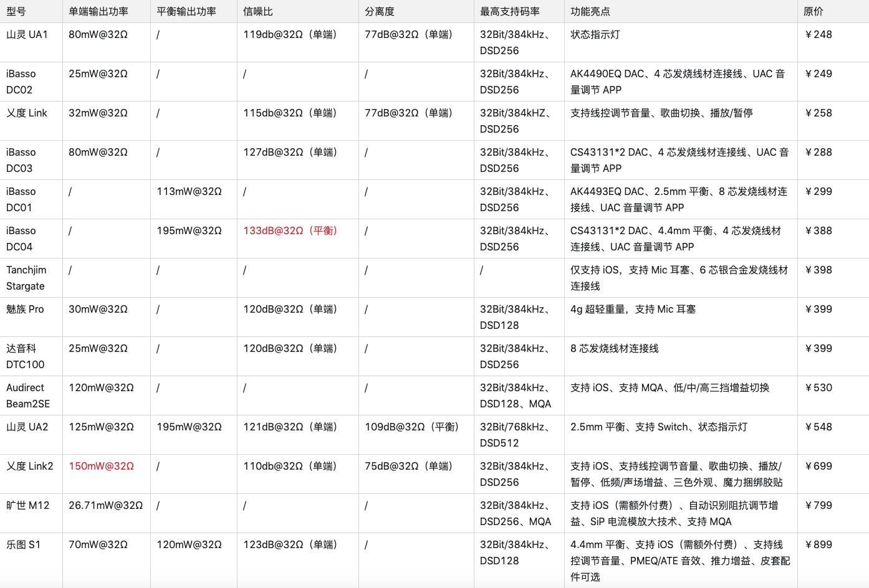Viewport: 869px width, 588px height.
Task: Click the 功能亮点 column header
Action: (x=585, y=11)
